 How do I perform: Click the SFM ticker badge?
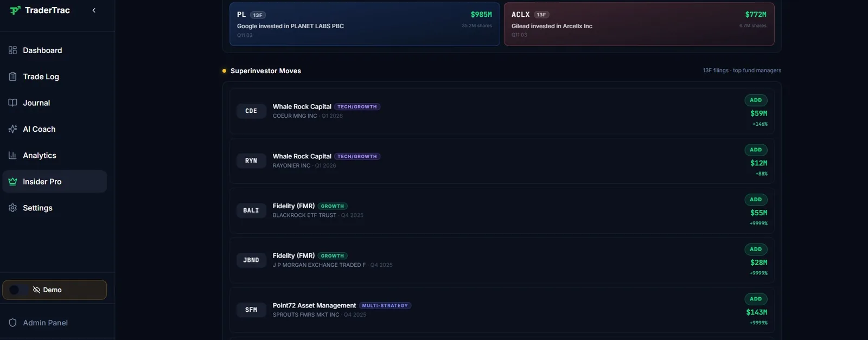251,310
